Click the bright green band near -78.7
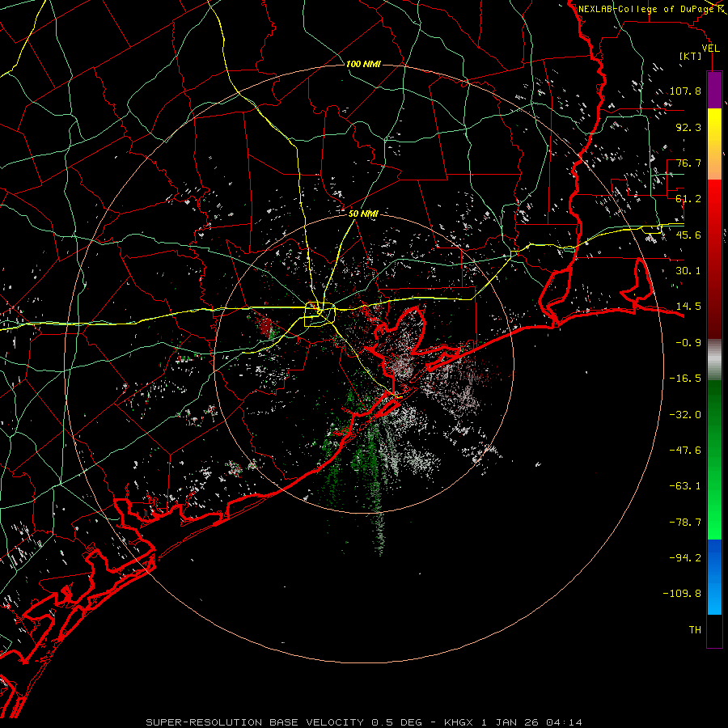This screenshot has height=728, width=728. (x=714, y=523)
